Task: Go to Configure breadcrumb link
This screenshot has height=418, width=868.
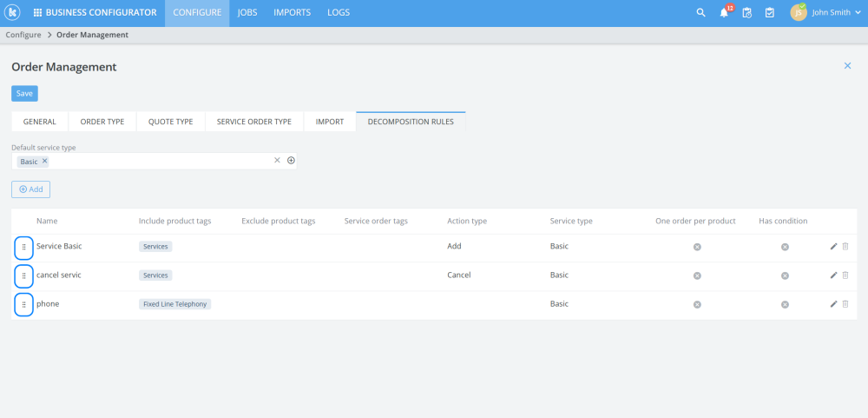Action: click(x=23, y=35)
